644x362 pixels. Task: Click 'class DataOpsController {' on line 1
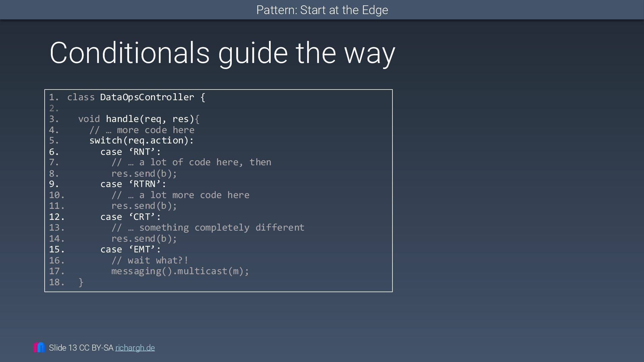click(x=136, y=97)
